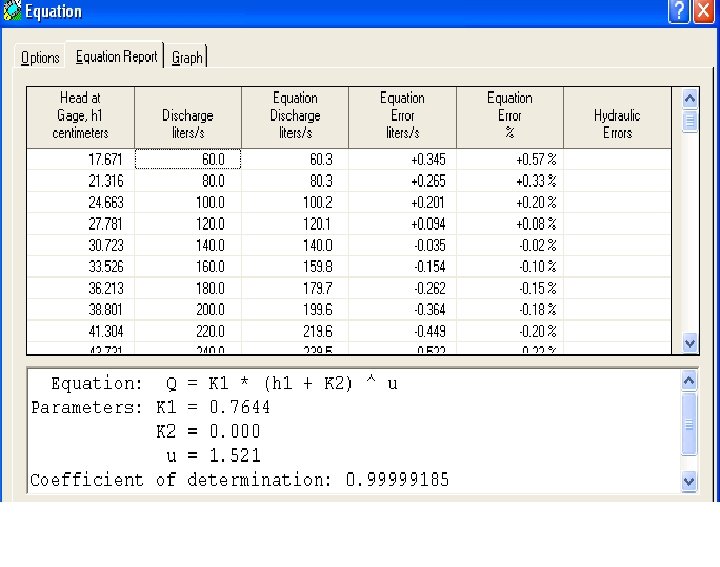Close the Equation dialog window
The image size is (720, 567).
coord(703,10)
